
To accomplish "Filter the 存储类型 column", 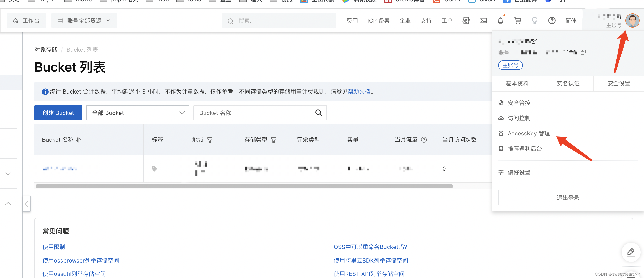I will coord(274,140).
